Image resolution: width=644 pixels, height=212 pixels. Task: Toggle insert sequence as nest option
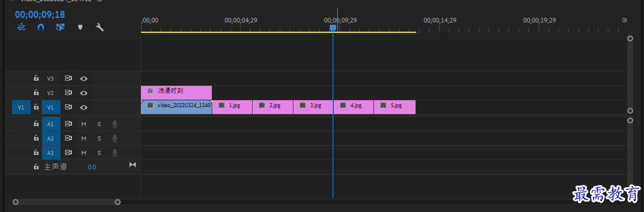click(21, 28)
